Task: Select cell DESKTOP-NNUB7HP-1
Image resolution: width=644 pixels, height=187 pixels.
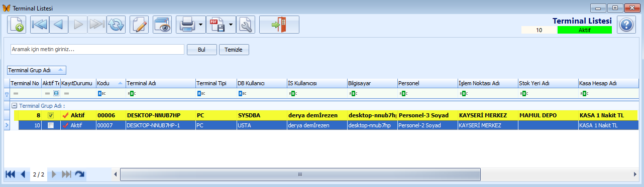Action: click(x=160, y=125)
